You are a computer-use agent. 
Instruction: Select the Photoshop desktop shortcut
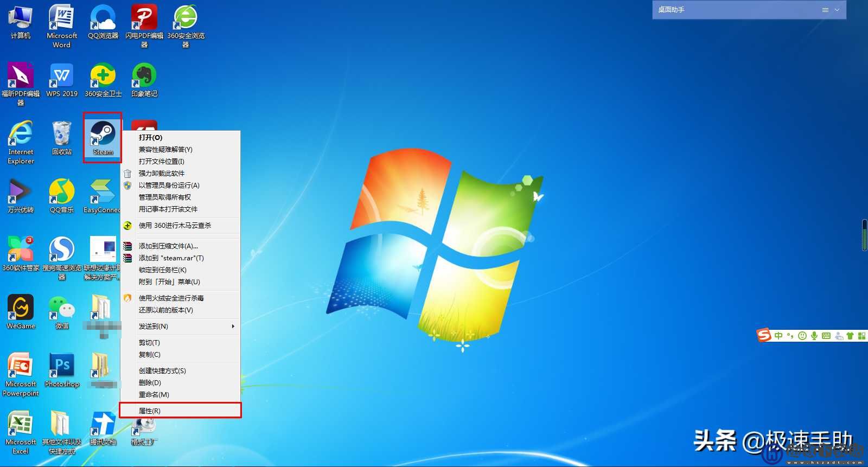(x=62, y=370)
